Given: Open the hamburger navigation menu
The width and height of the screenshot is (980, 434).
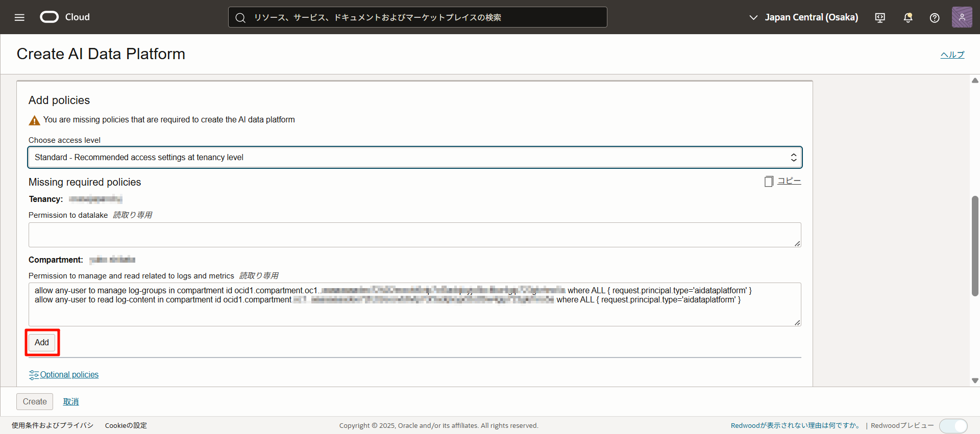Looking at the screenshot, I should pyautogui.click(x=19, y=17).
